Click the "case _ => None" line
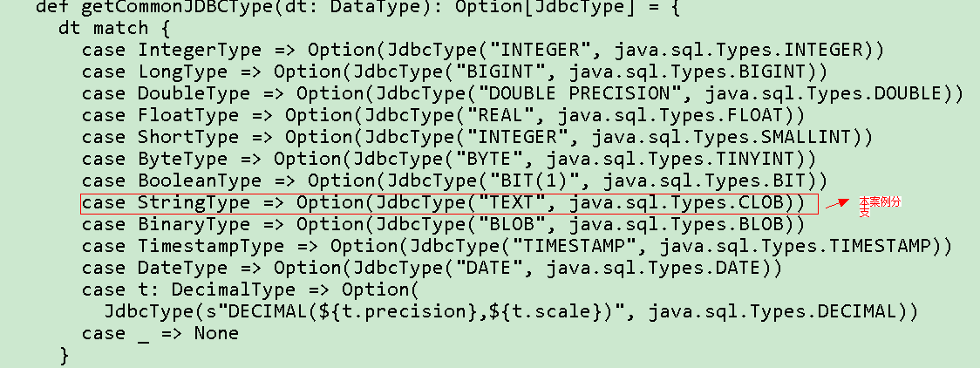The image size is (980, 368). click(x=160, y=333)
